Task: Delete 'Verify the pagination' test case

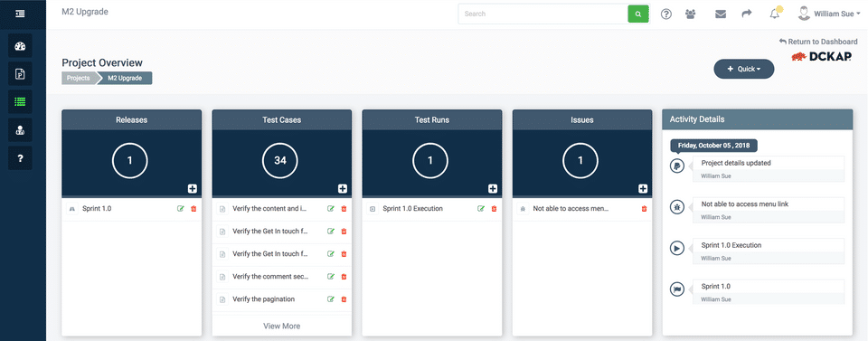Action: tap(344, 298)
